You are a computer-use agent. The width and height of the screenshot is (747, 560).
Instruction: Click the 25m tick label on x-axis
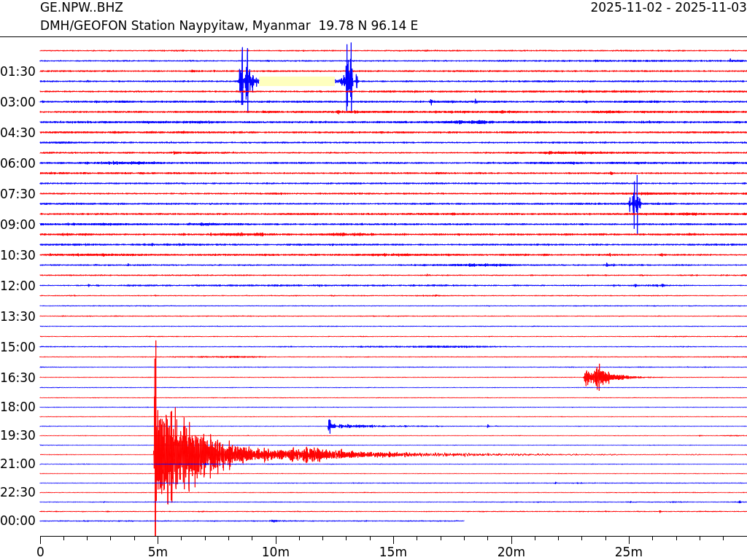click(x=628, y=552)
